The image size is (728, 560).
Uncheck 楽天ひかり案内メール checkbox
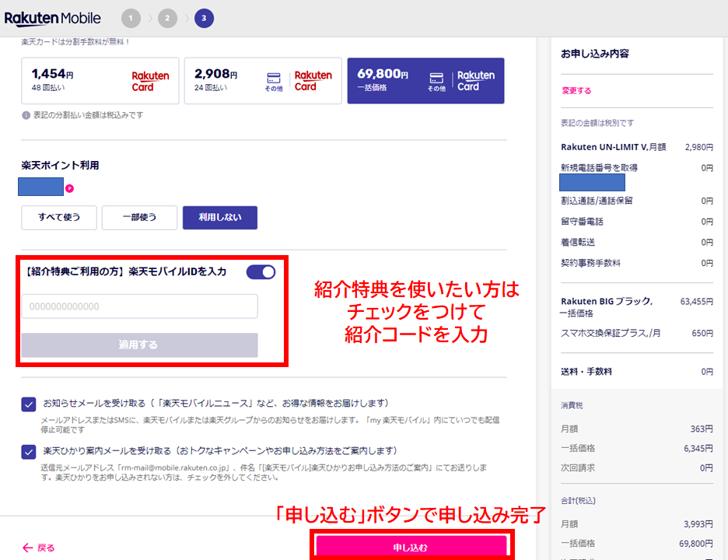(29, 452)
